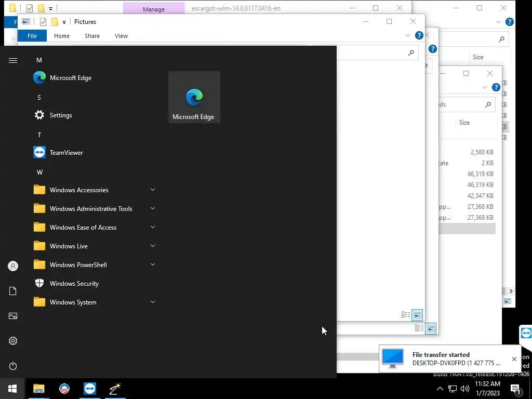
Task: Click the Help icon in the small rear window
Action: point(496,87)
